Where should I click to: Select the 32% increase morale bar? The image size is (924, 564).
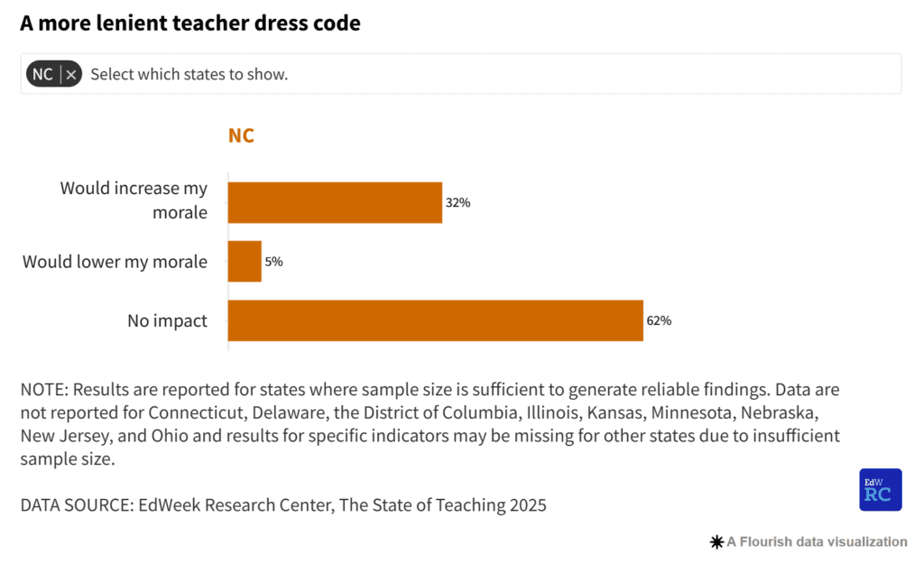335,203
